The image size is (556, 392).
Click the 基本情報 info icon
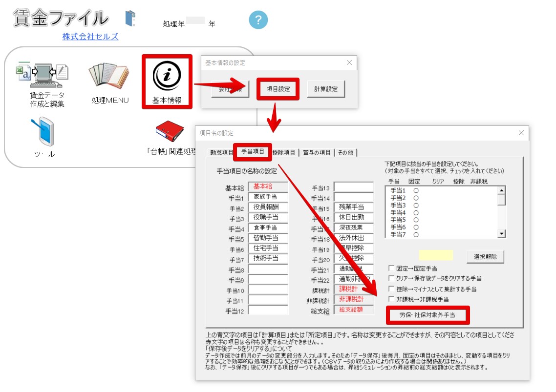tap(167, 76)
